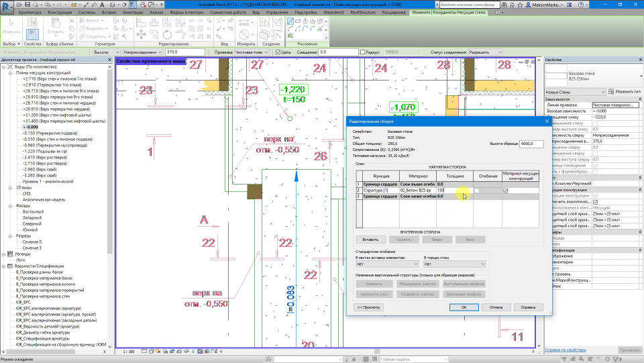
Task: Open the wrapping At Inserts dropdown
Action: (x=387, y=264)
